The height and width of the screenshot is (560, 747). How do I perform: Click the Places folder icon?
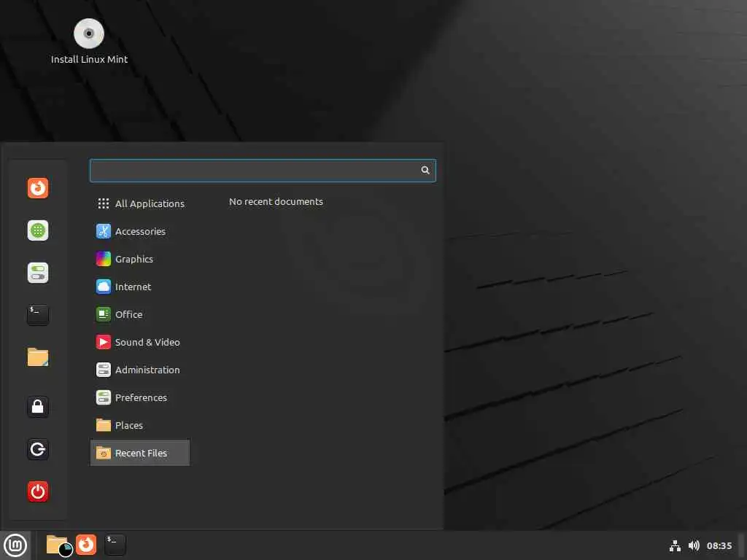[x=104, y=425]
